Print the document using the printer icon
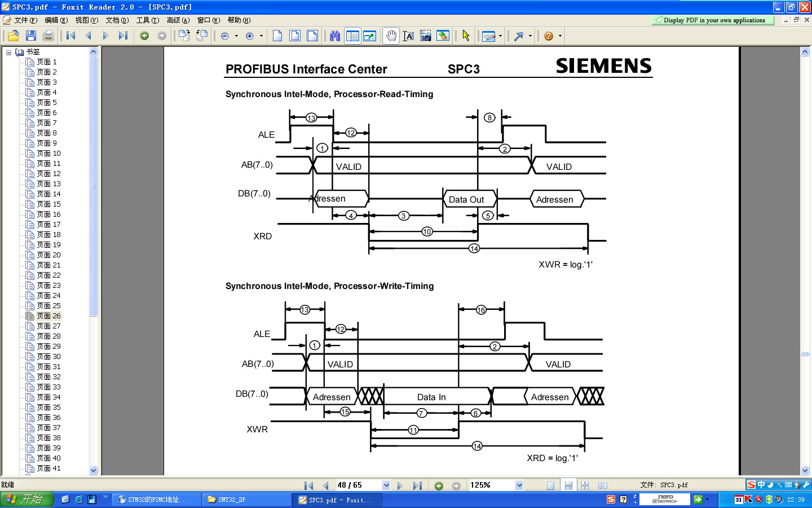This screenshot has height=508, width=812. coord(48,36)
